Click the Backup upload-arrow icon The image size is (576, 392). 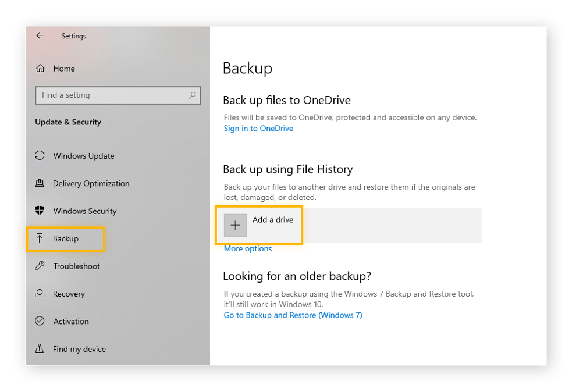pos(40,238)
